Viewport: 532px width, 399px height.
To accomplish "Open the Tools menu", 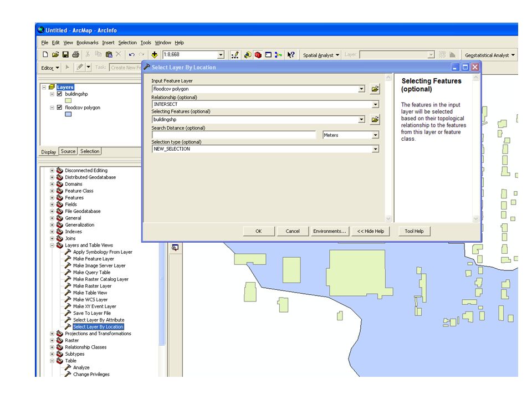I will click(x=146, y=43).
